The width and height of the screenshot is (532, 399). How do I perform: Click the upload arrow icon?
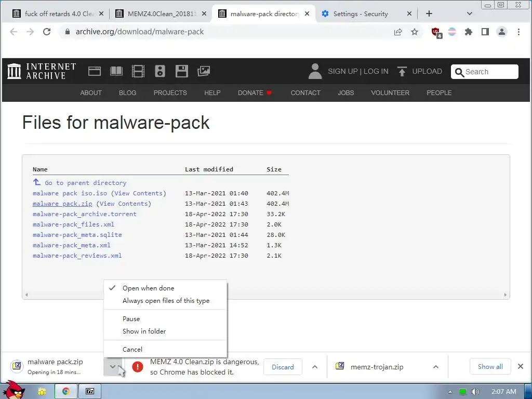click(402, 71)
